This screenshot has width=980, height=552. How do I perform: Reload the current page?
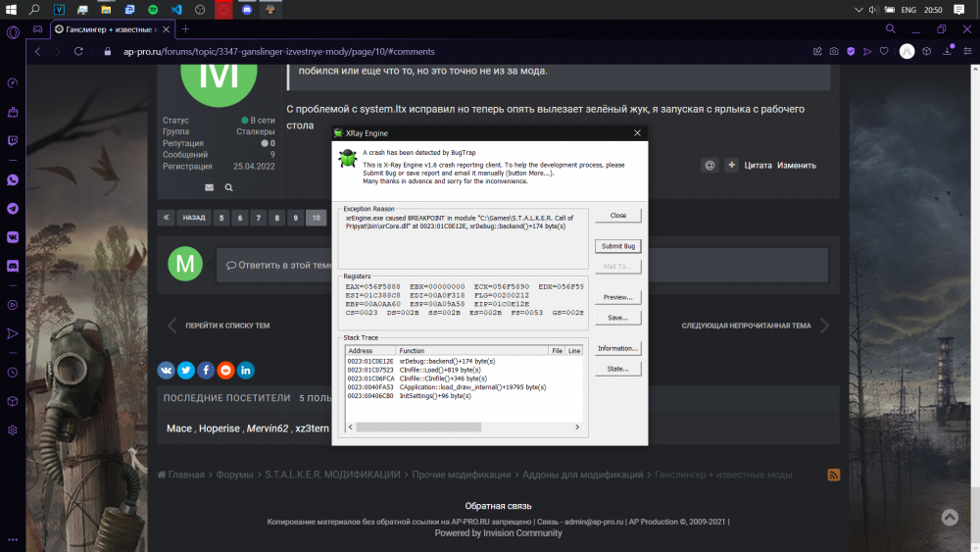tap(78, 51)
